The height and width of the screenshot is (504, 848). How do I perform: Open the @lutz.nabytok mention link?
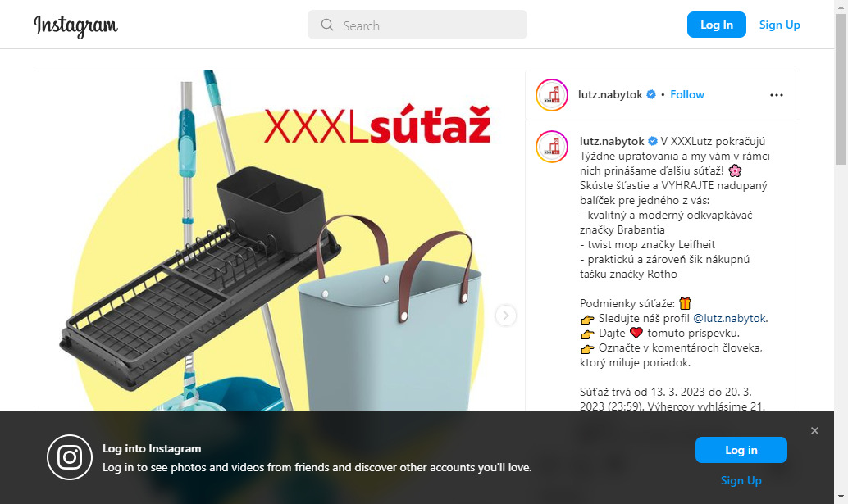pyautogui.click(x=730, y=318)
